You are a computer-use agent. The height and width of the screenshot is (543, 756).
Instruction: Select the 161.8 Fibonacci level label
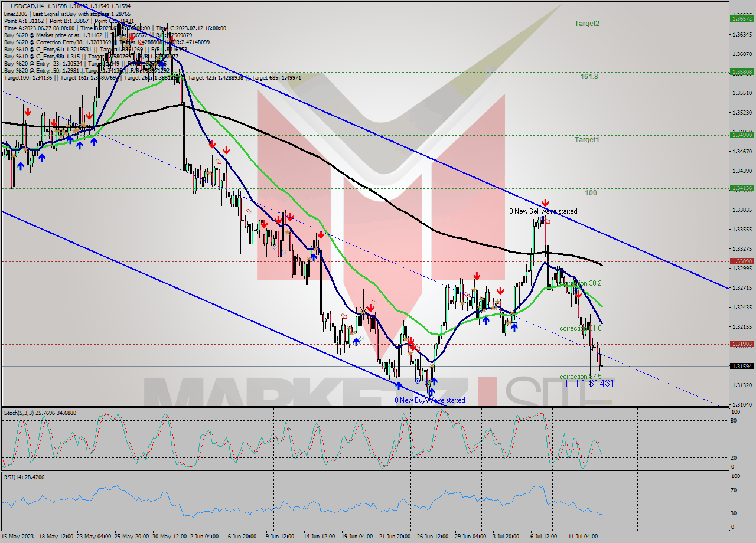(x=589, y=77)
